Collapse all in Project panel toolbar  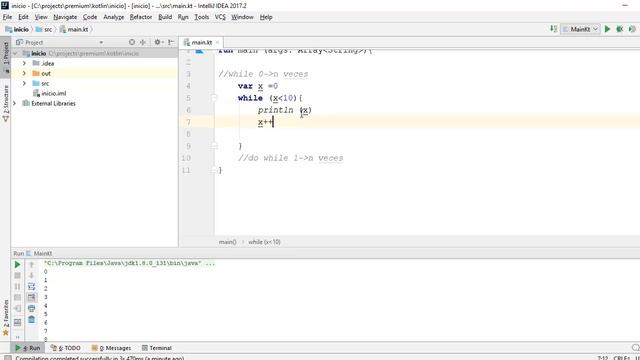(x=143, y=42)
